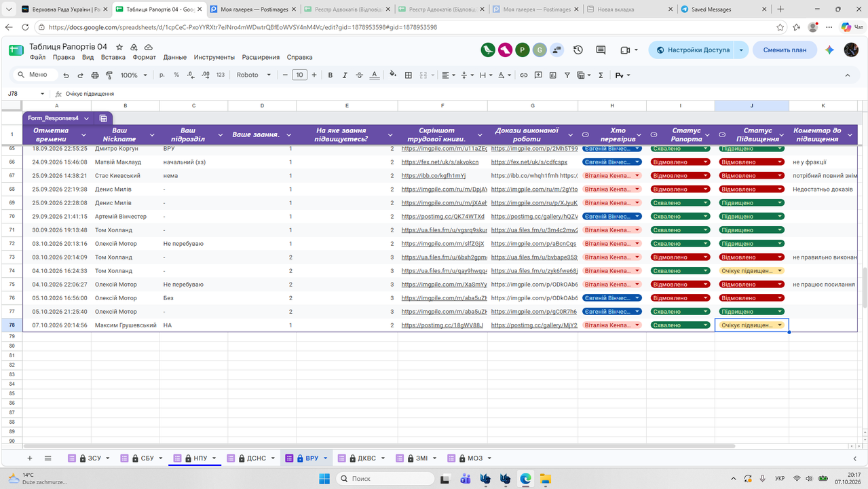Pick a fill color with the paint bucket

(x=394, y=75)
